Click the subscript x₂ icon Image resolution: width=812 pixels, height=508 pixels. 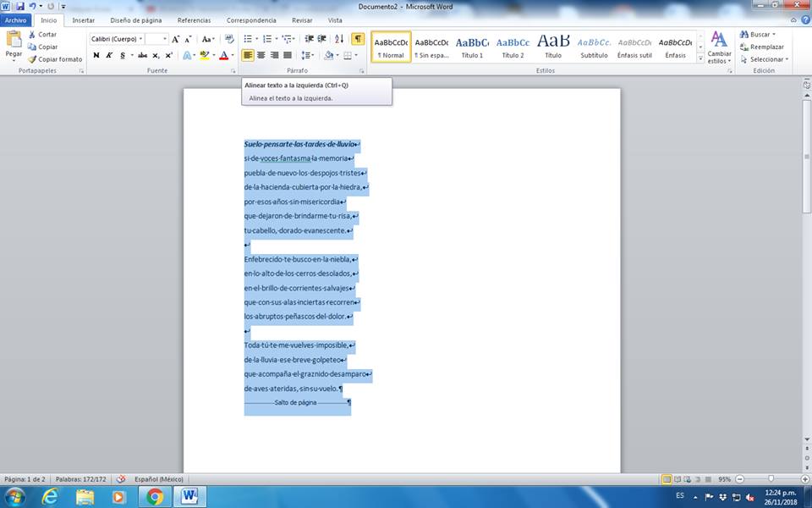(156, 55)
